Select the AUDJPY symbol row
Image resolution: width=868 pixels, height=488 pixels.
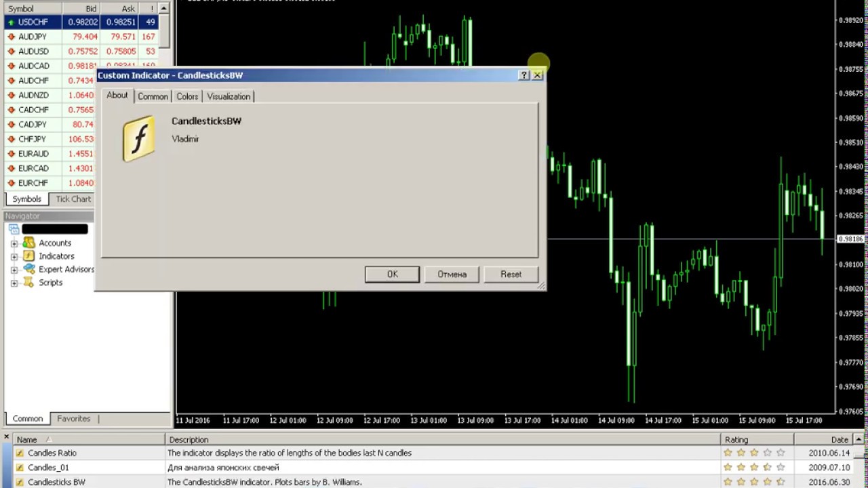(x=81, y=37)
